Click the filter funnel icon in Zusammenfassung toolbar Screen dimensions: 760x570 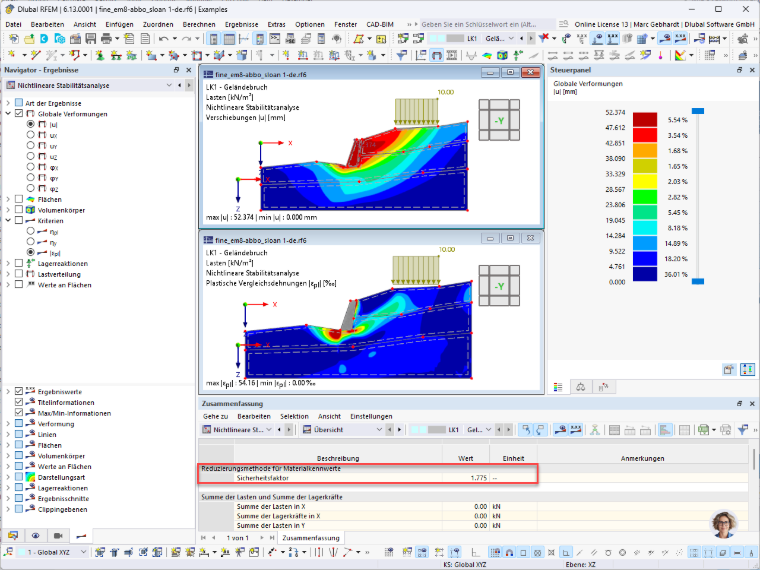coord(743,429)
